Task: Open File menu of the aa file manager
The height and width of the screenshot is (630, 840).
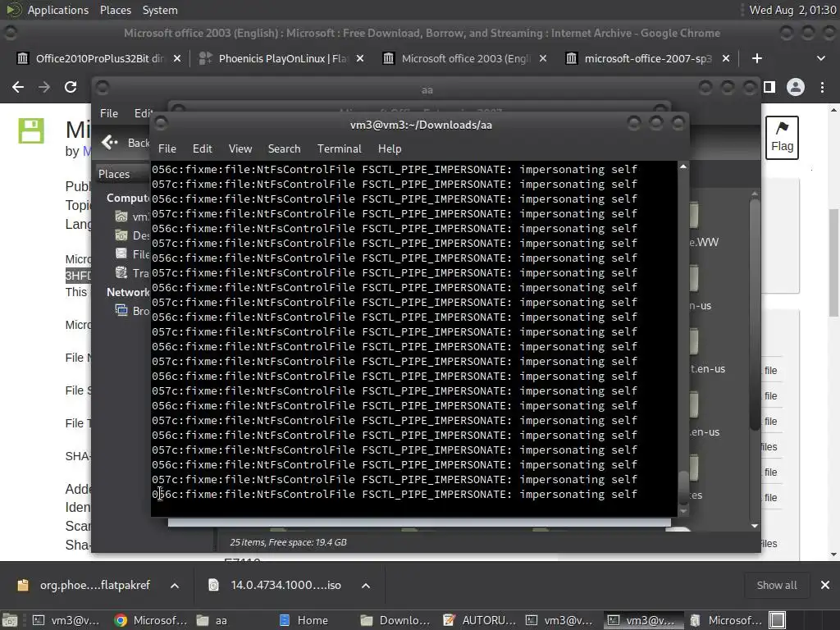Action: point(109,113)
